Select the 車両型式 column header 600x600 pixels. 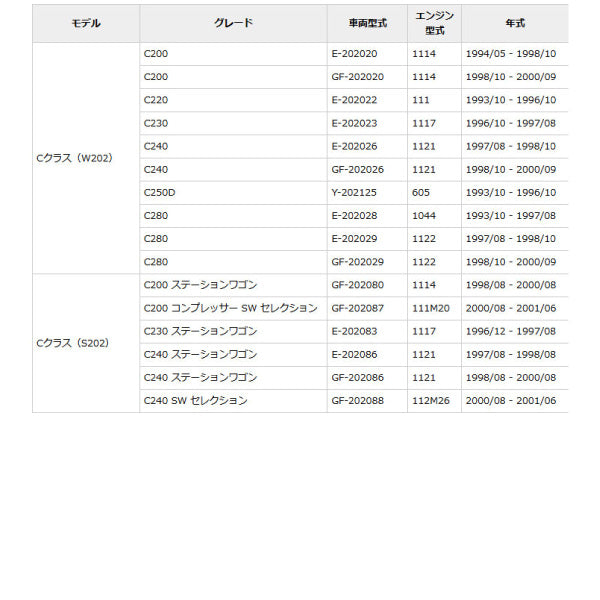point(366,23)
